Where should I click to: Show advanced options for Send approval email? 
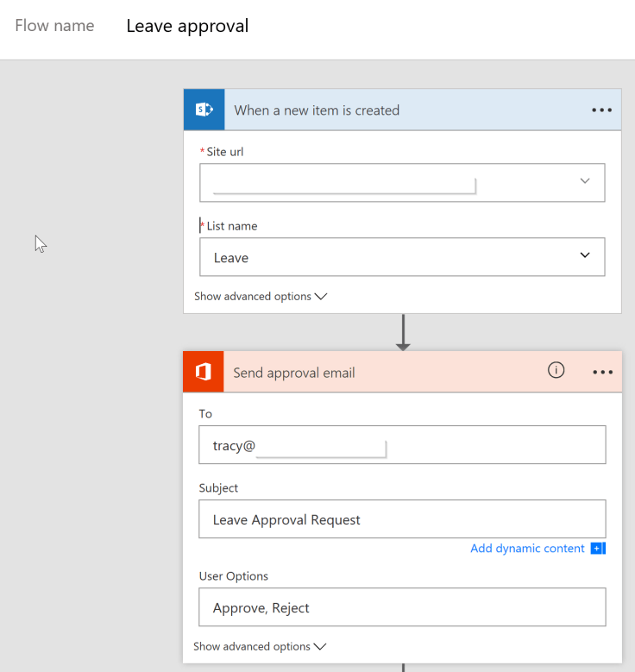260,646
